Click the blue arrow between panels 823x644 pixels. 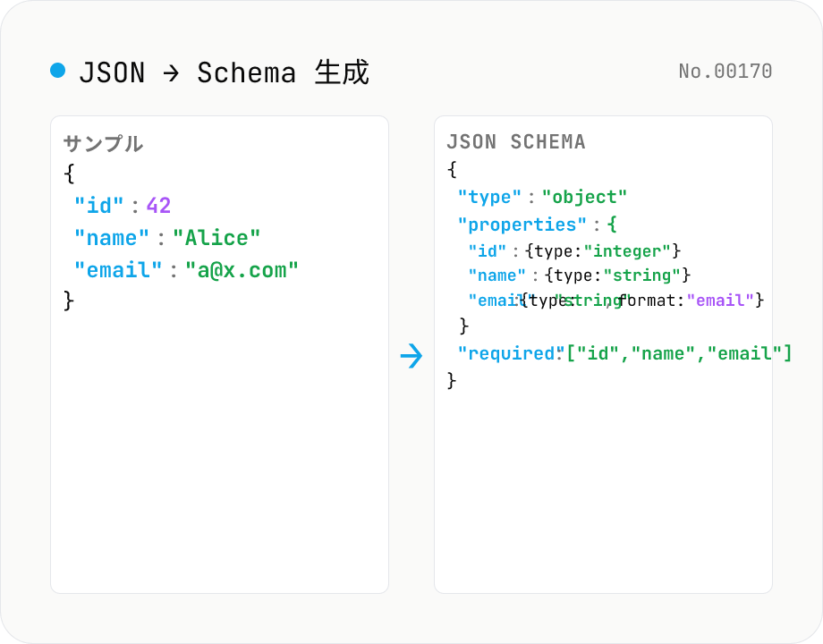click(x=411, y=356)
